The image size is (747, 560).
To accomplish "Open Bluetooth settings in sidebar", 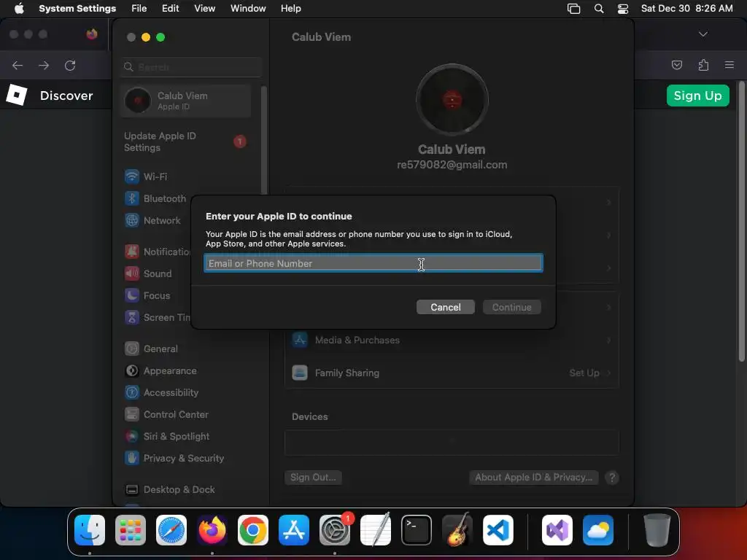I will 165,198.
